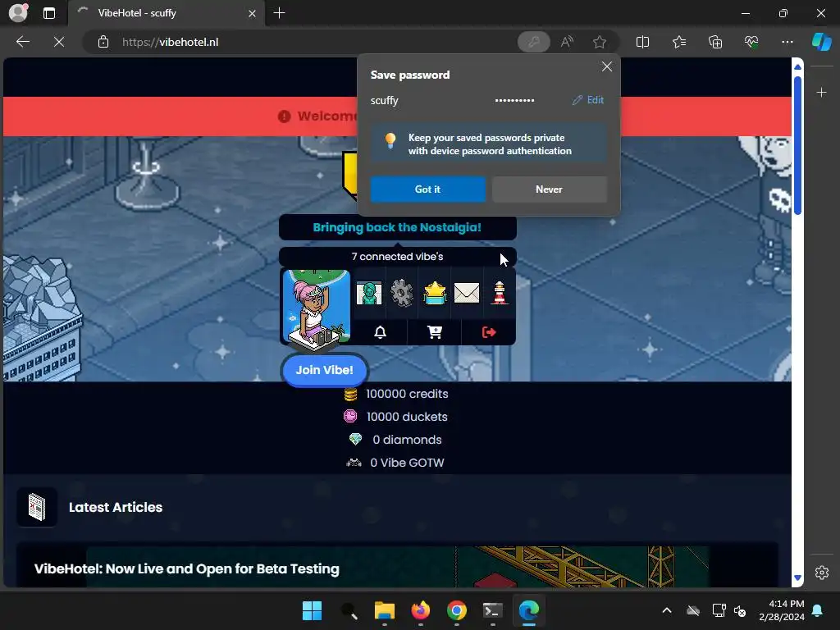This screenshot has height=630, width=840.
Task: Open a new browser tab
Action: click(279, 13)
